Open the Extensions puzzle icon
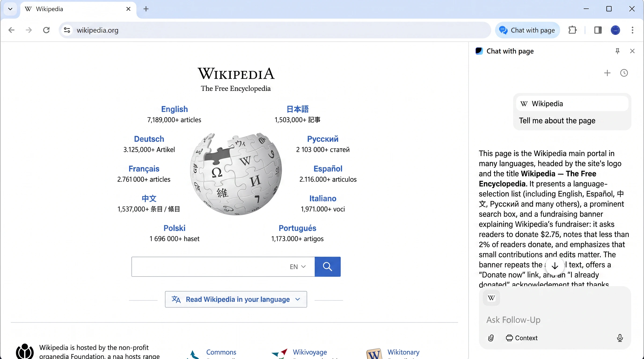644x359 pixels. pyautogui.click(x=572, y=30)
